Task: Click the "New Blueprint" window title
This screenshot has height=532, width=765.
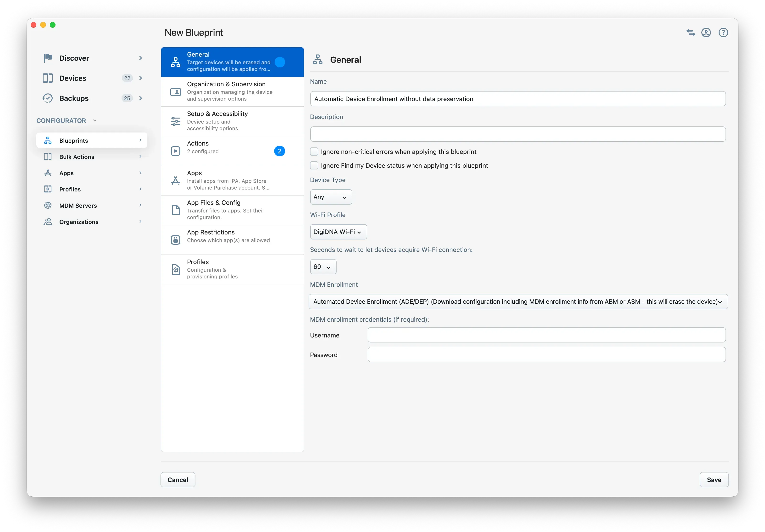Action: pos(194,33)
